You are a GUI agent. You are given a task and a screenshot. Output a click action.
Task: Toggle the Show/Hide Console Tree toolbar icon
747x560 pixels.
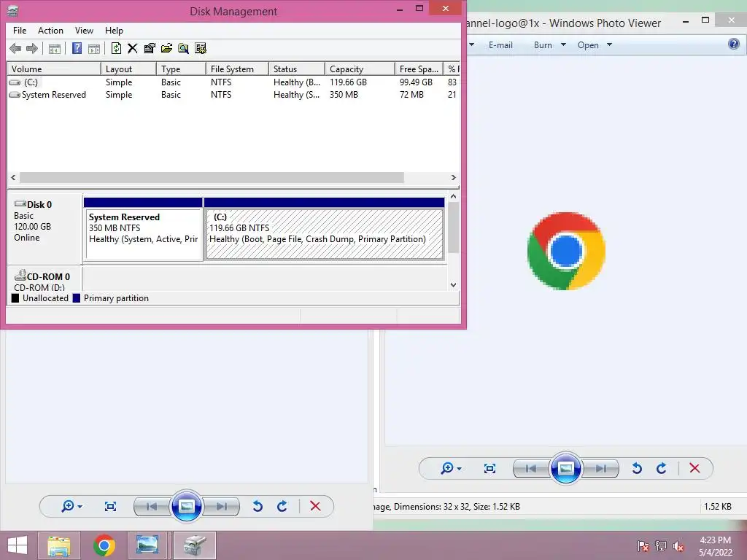click(x=55, y=48)
